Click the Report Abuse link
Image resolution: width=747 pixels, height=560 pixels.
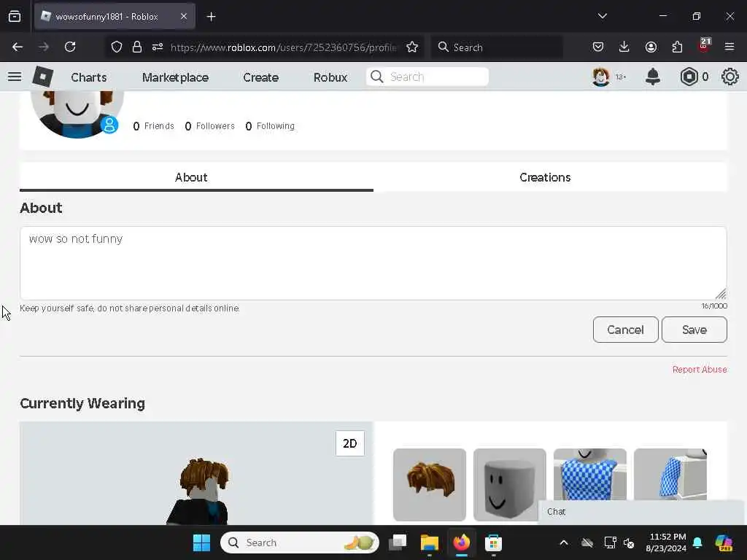(700, 370)
